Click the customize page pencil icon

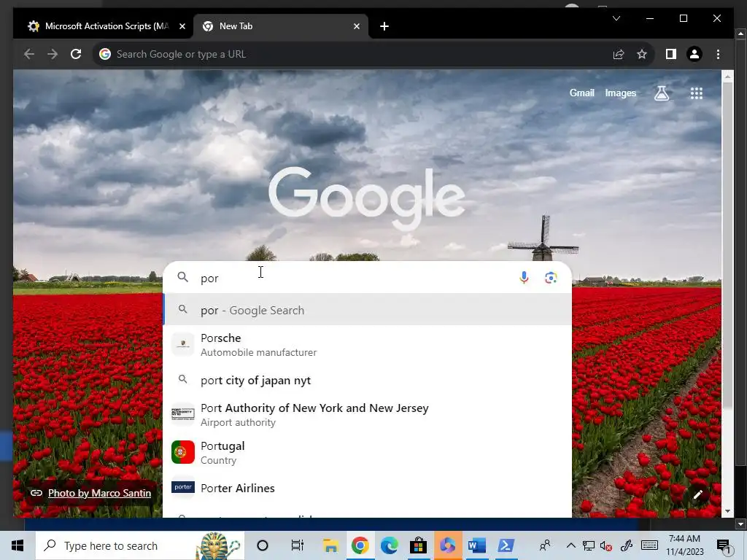pyautogui.click(x=698, y=494)
